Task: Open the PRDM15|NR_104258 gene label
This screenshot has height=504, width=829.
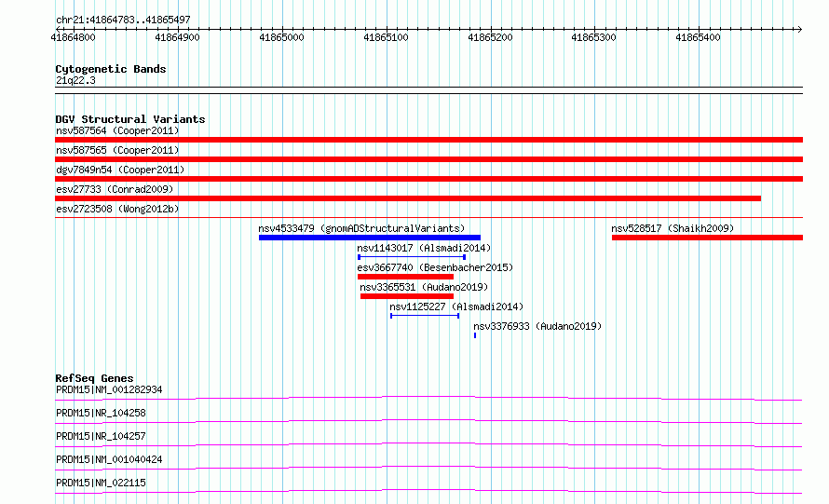Action: (101, 413)
